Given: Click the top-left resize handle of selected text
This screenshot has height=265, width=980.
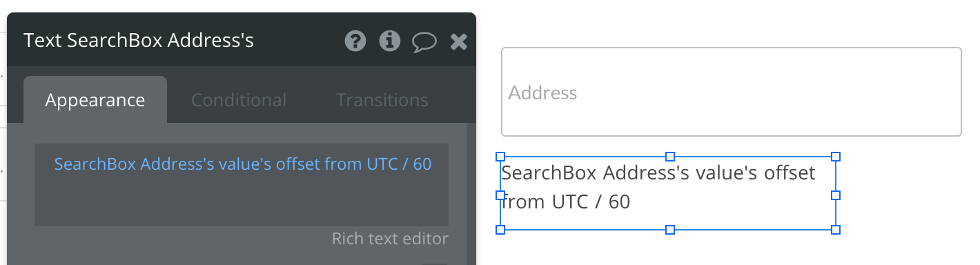Looking at the screenshot, I should click(501, 157).
